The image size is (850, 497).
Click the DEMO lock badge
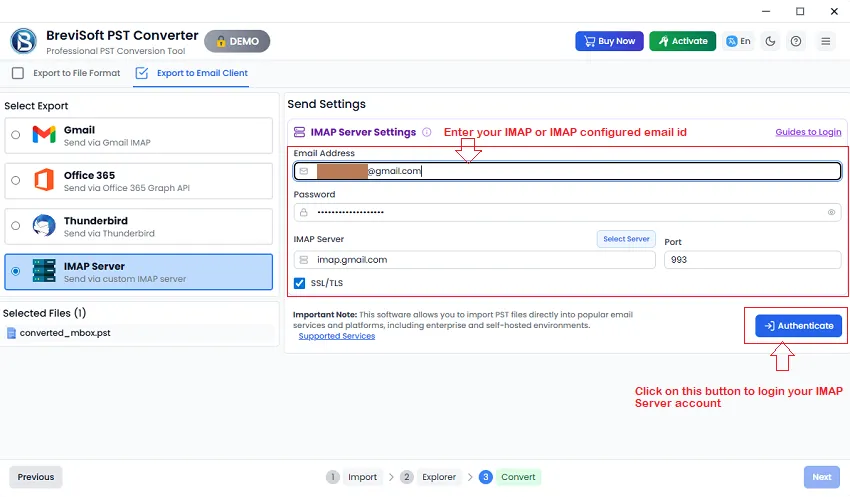(x=237, y=41)
